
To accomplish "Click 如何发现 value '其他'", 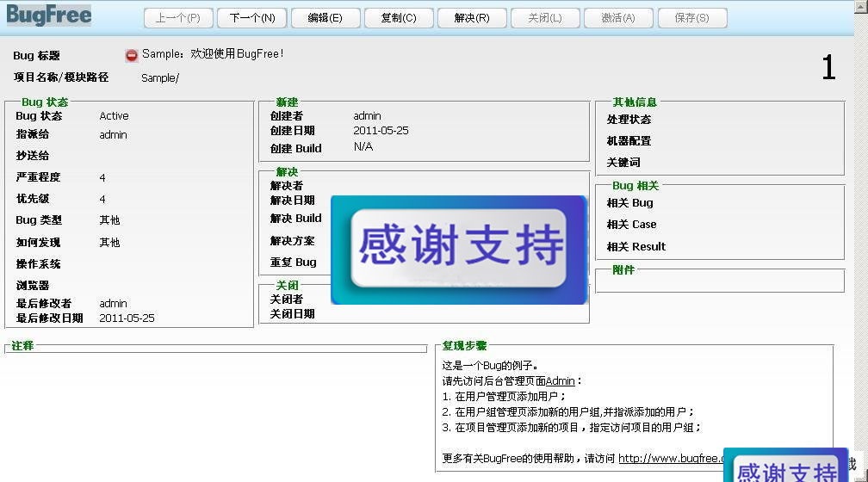I will (109, 243).
